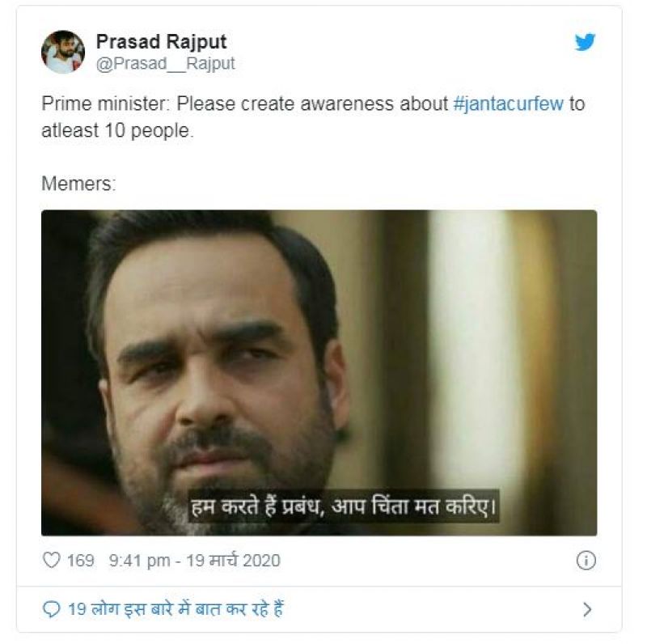The width and height of the screenshot is (647, 644).
Task: Click the 9:41 pm timestamp
Action: [135, 560]
